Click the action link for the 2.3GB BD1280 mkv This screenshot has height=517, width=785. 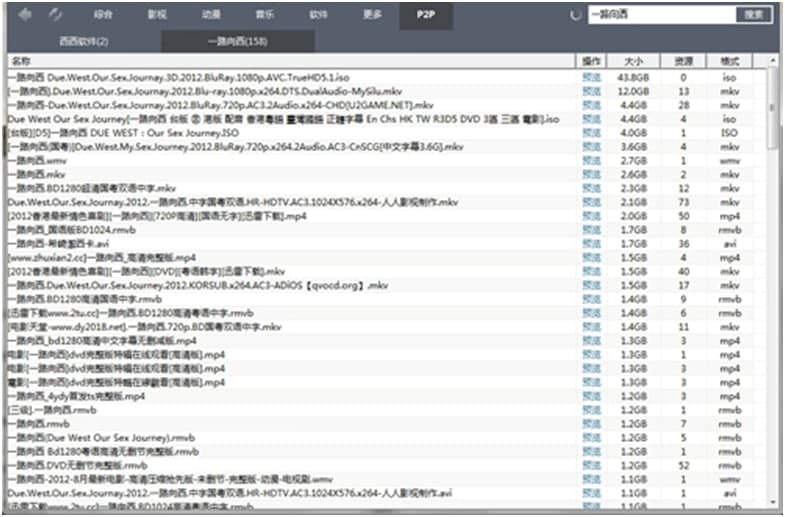click(x=591, y=189)
